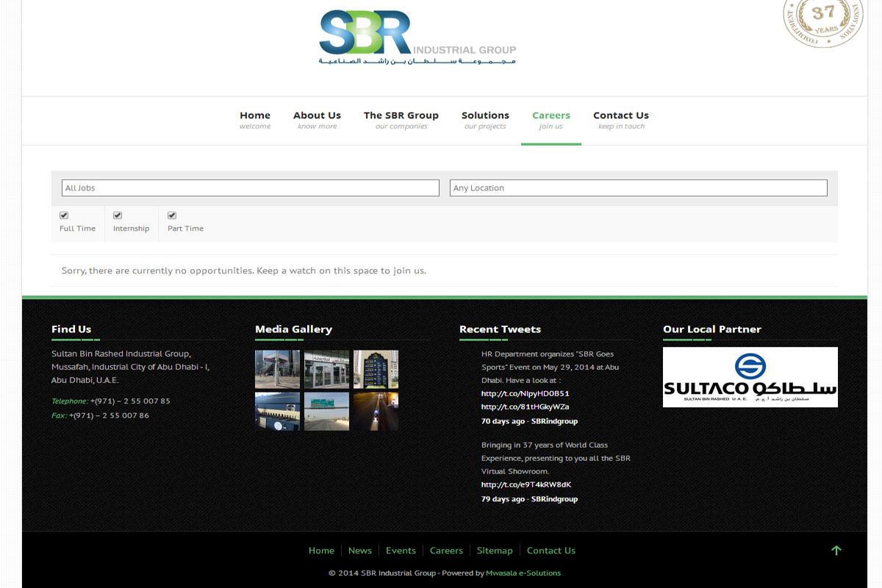Uncheck the Internship checkbox
Viewport: 882px width, 588px height.
[x=118, y=215]
